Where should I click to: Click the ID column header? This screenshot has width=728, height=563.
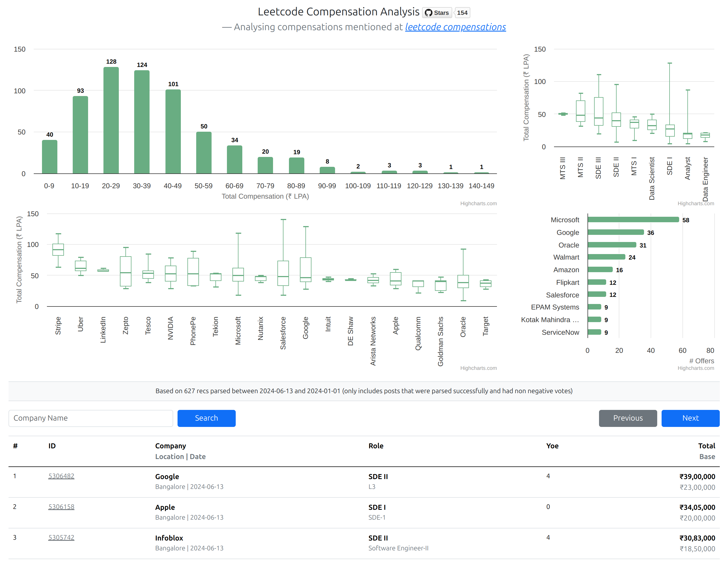pos(52,446)
